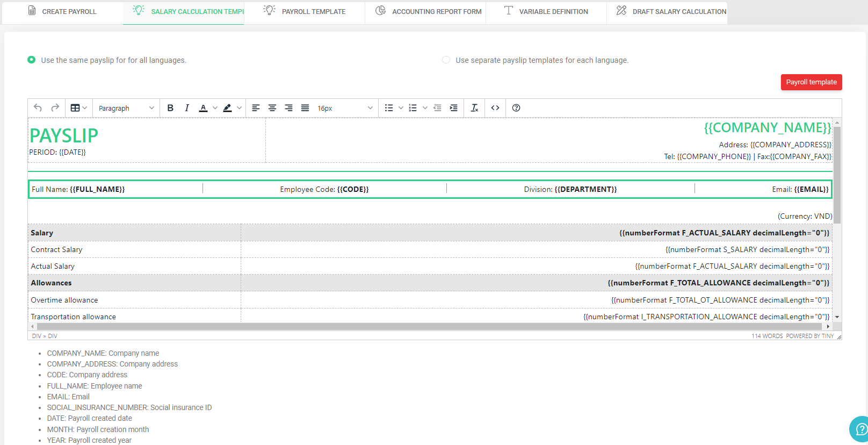Expand numbered list style options
The image size is (868, 445).
pyautogui.click(x=425, y=108)
